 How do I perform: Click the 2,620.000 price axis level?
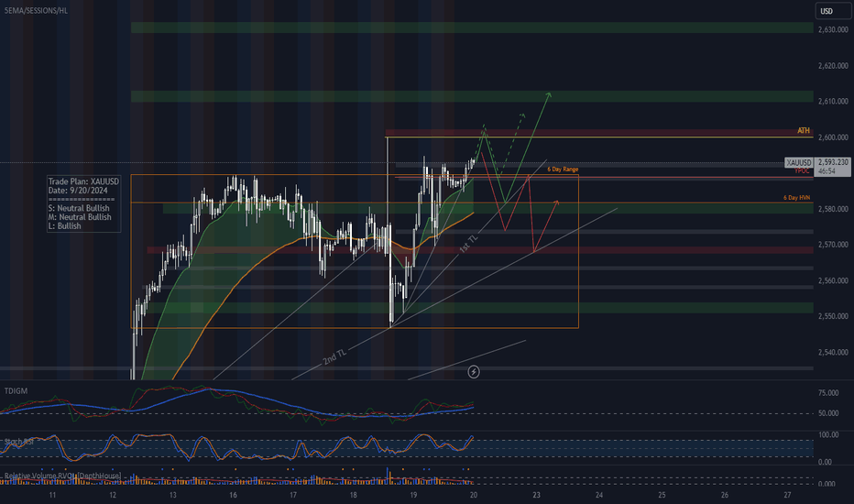(833, 65)
